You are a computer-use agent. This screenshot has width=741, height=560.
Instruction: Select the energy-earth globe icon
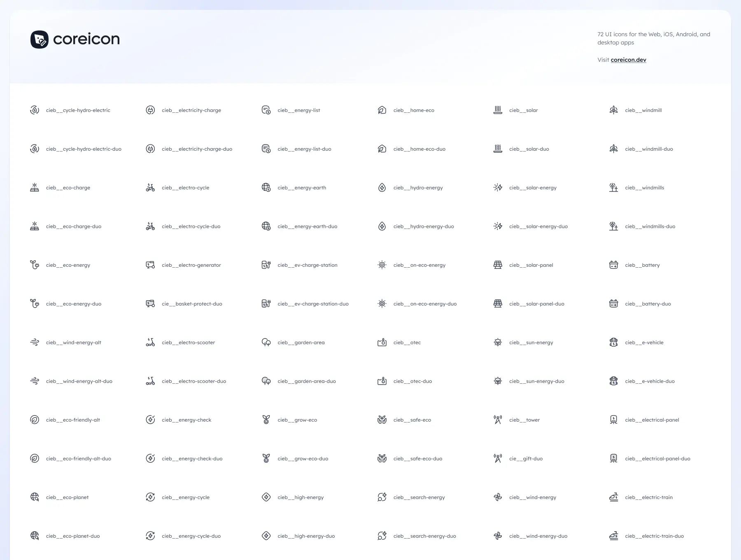coord(266,188)
